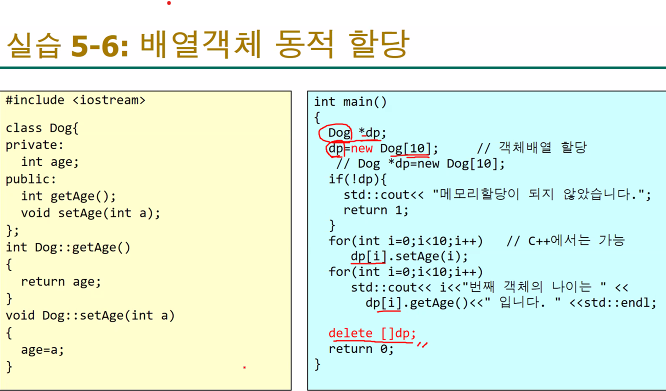Viewport: 666px width, 391px height.
Task: Click the comment '// C++에서는 가능'
Action: [x=566, y=241]
